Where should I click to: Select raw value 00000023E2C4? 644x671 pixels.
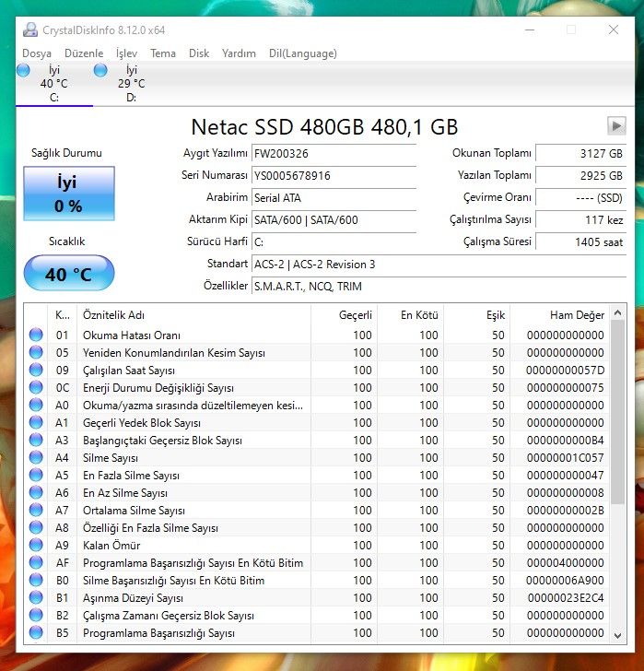click(565, 598)
